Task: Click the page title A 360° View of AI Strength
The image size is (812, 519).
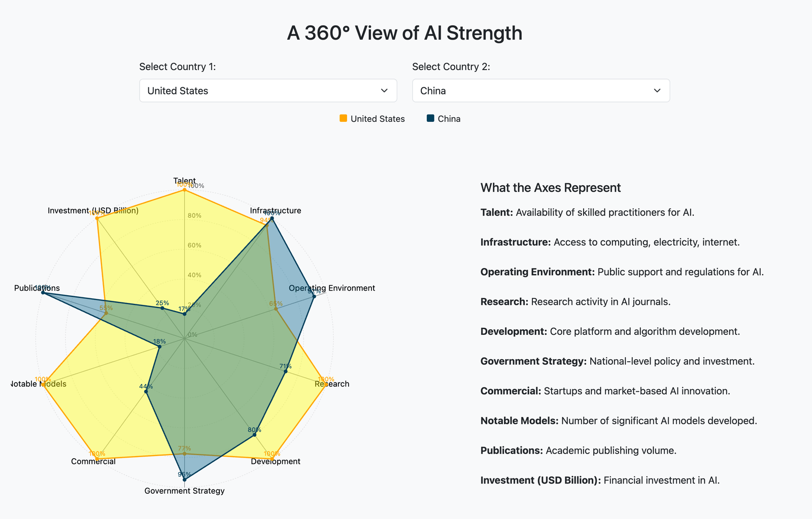Action: [x=404, y=32]
